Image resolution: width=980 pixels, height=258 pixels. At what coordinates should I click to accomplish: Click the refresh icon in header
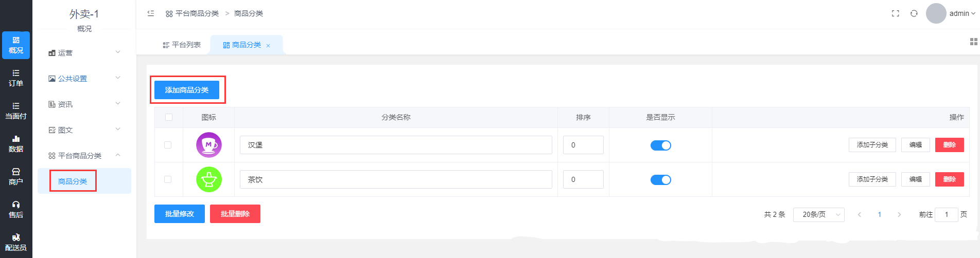click(914, 13)
